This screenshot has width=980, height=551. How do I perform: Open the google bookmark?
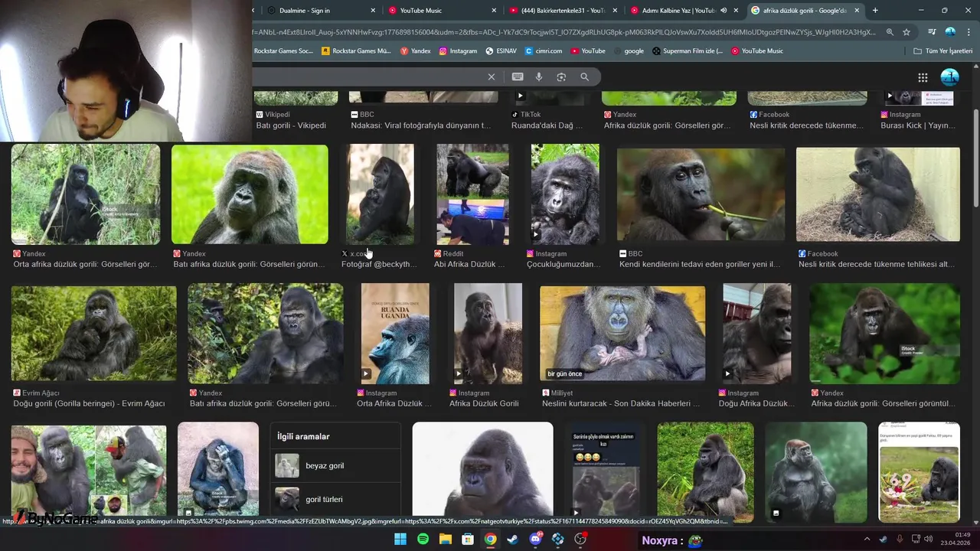(629, 51)
